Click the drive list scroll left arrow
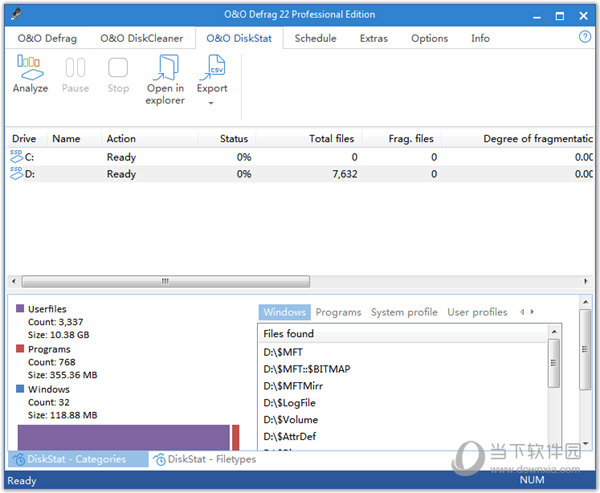 pos(14,281)
